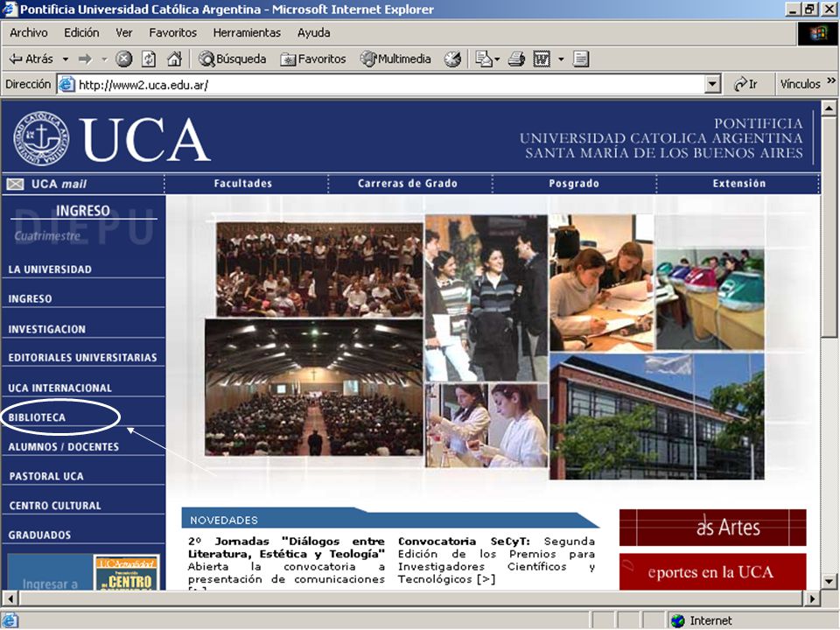Click the campus building photo
The image size is (840, 630).
coord(657,416)
